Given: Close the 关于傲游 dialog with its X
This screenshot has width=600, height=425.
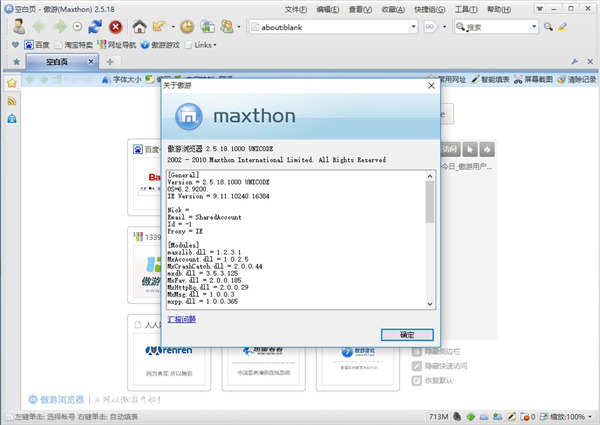Looking at the screenshot, I should 431,86.
